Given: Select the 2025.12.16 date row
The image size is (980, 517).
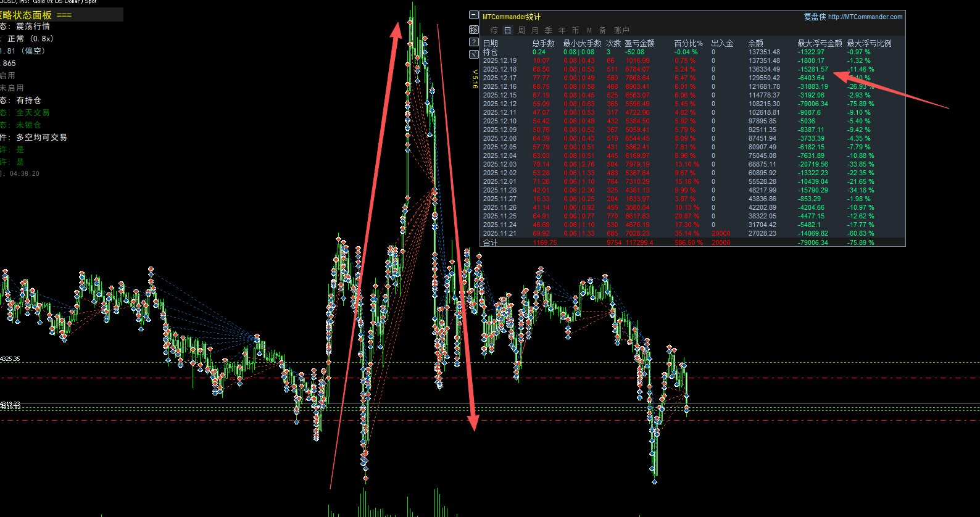Looking at the screenshot, I should 500,86.
